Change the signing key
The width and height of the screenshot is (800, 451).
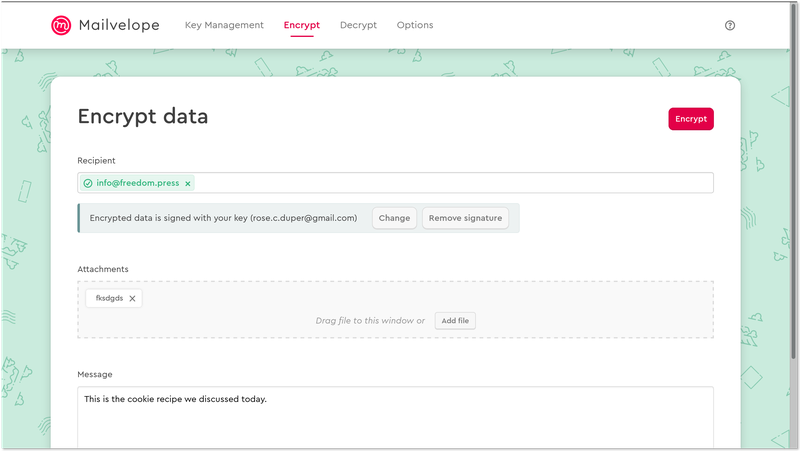pyautogui.click(x=394, y=218)
